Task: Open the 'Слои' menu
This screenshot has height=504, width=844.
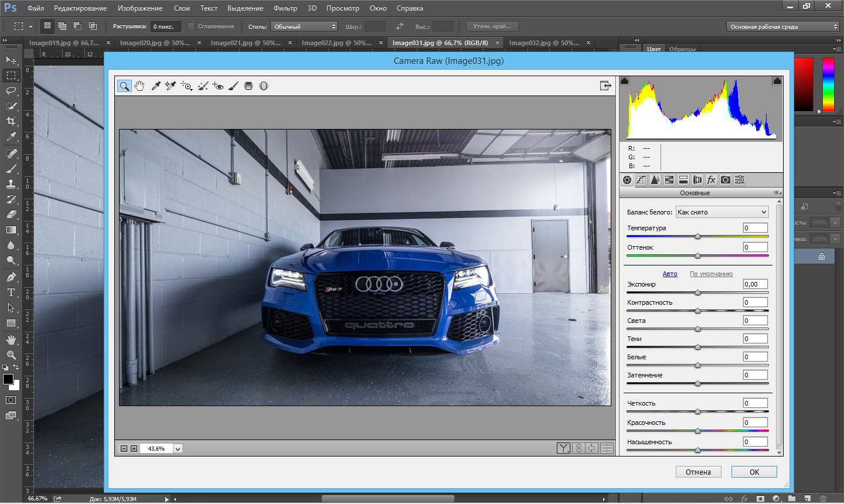Action: click(182, 8)
